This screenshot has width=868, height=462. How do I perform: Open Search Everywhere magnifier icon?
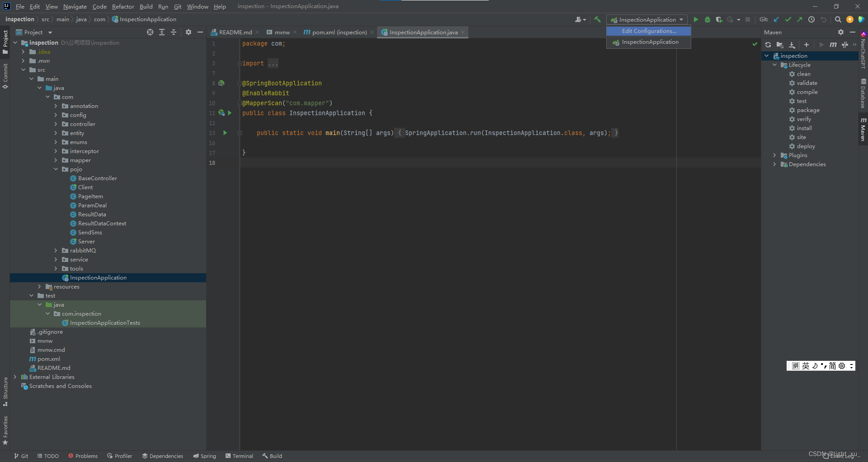[x=838, y=19]
